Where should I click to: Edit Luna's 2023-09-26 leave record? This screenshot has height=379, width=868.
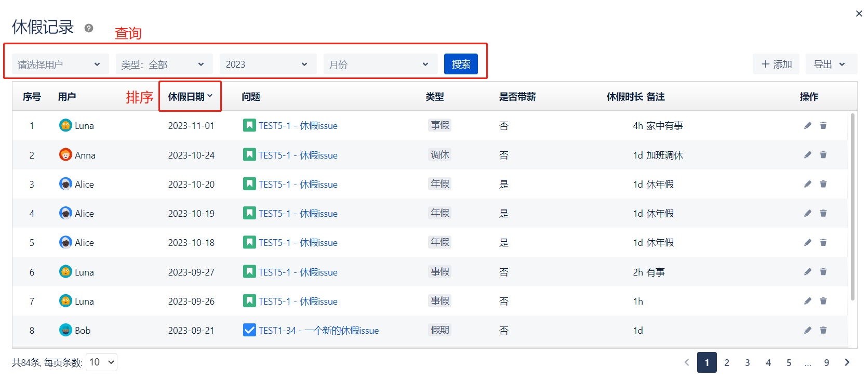(807, 301)
